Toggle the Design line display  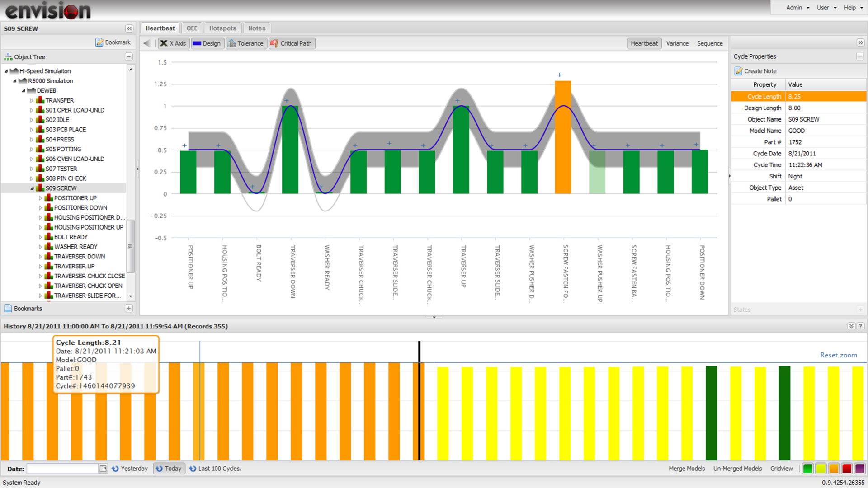click(x=207, y=43)
